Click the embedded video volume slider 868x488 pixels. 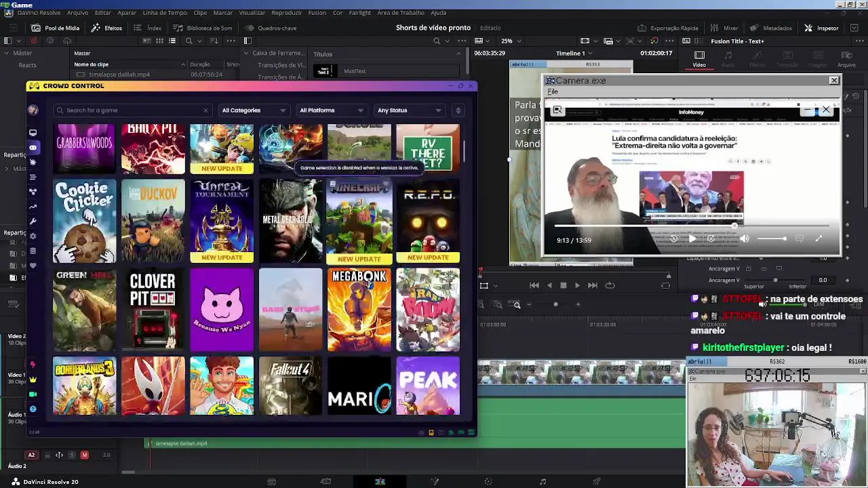coord(772,239)
